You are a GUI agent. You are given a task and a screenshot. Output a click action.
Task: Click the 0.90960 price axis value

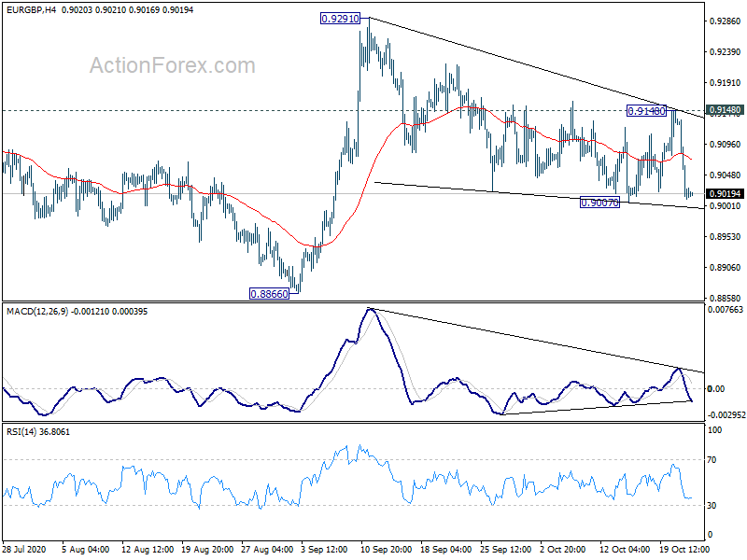726,145
